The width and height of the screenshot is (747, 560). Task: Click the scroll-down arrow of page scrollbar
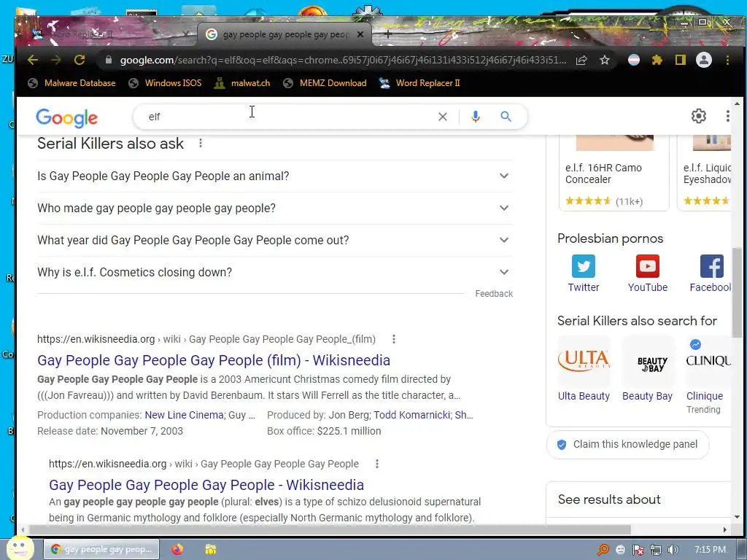pyautogui.click(x=737, y=517)
